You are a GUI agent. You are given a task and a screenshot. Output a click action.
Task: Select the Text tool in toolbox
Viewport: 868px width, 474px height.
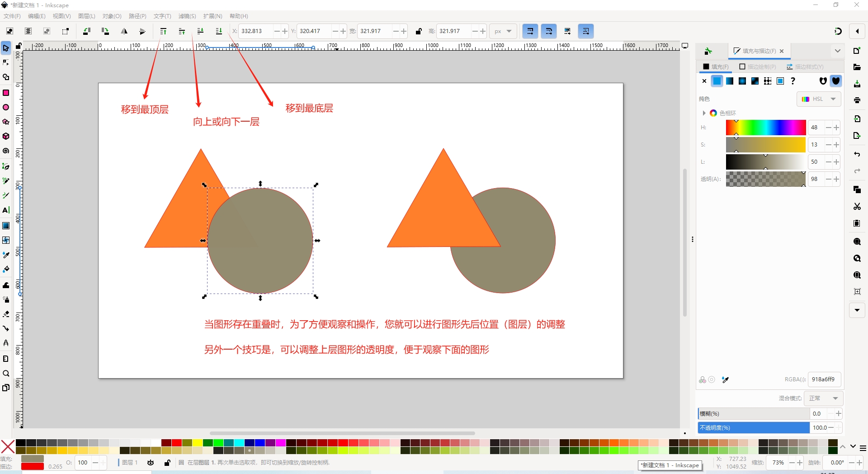[6, 210]
